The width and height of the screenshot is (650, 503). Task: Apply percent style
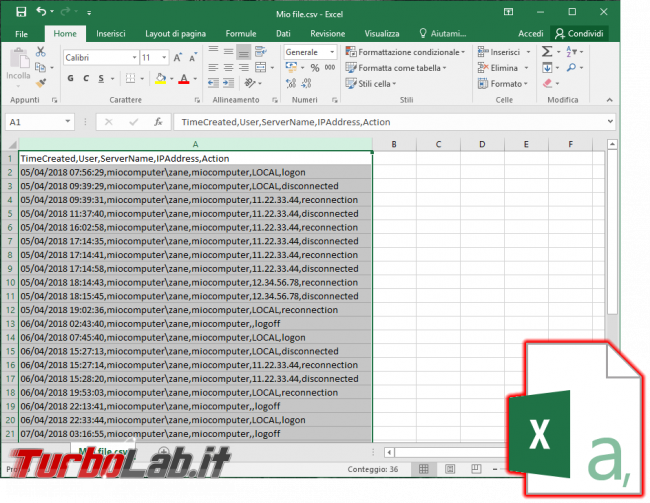(x=315, y=68)
